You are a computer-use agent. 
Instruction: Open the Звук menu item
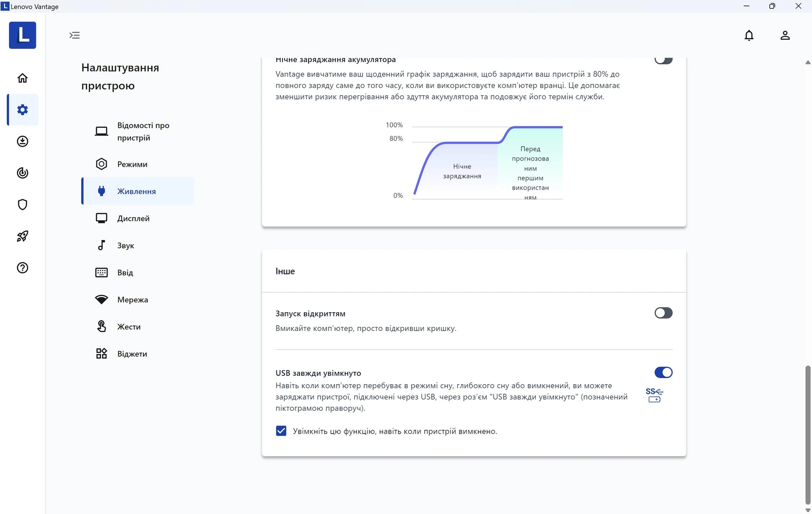point(138,245)
